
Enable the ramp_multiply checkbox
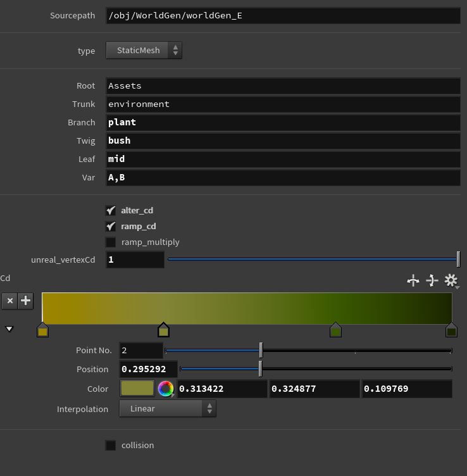(111, 242)
